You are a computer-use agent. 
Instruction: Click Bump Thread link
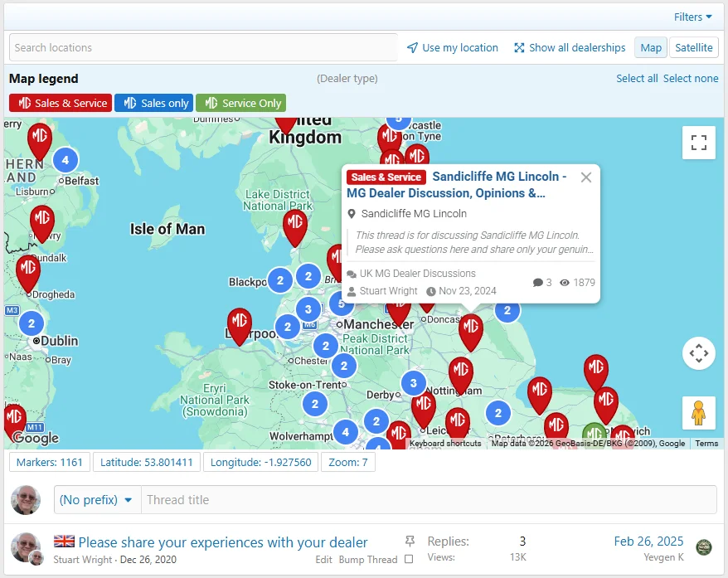coord(368,560)
